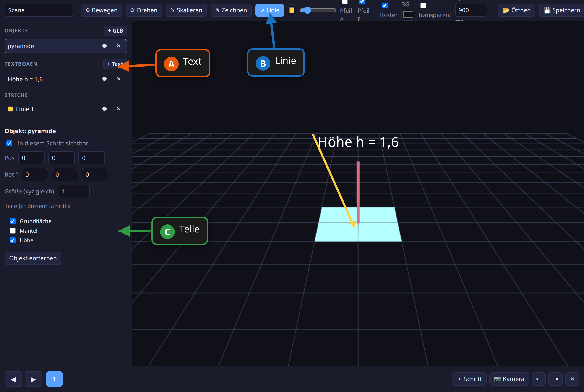Image resolution: width=584 pixels, height=392 pixels.
Task: Click the 900 ms duration field
Action: 471,10
